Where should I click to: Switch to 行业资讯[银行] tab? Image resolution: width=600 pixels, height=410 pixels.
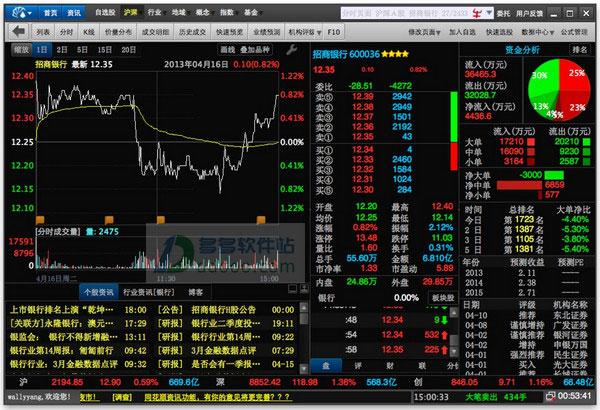pyautogui.click(x=149, y=292)
